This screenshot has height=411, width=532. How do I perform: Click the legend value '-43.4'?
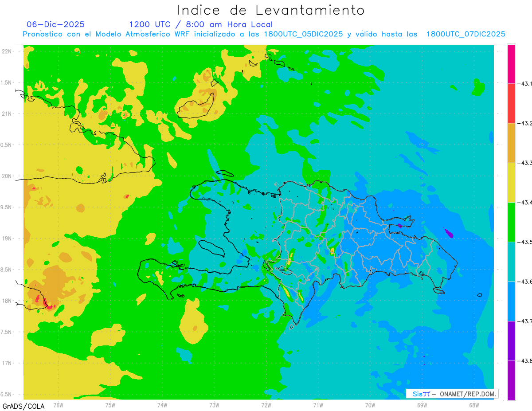(525, 202)
